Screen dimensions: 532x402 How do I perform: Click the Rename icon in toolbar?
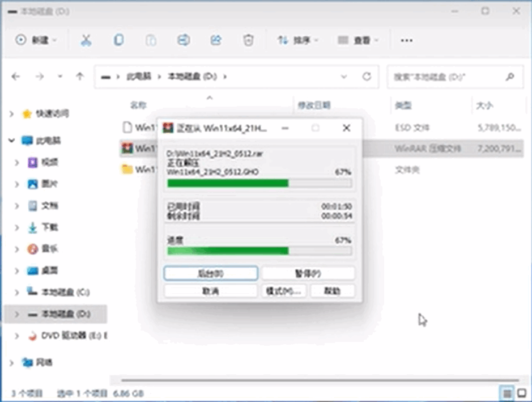[184, 40]
